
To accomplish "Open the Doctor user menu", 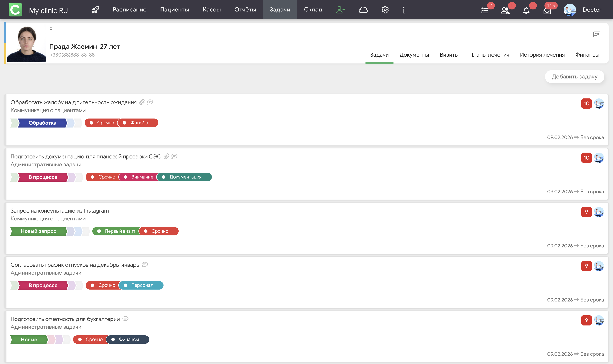I will pyautogui.click(x=592, y=10).
